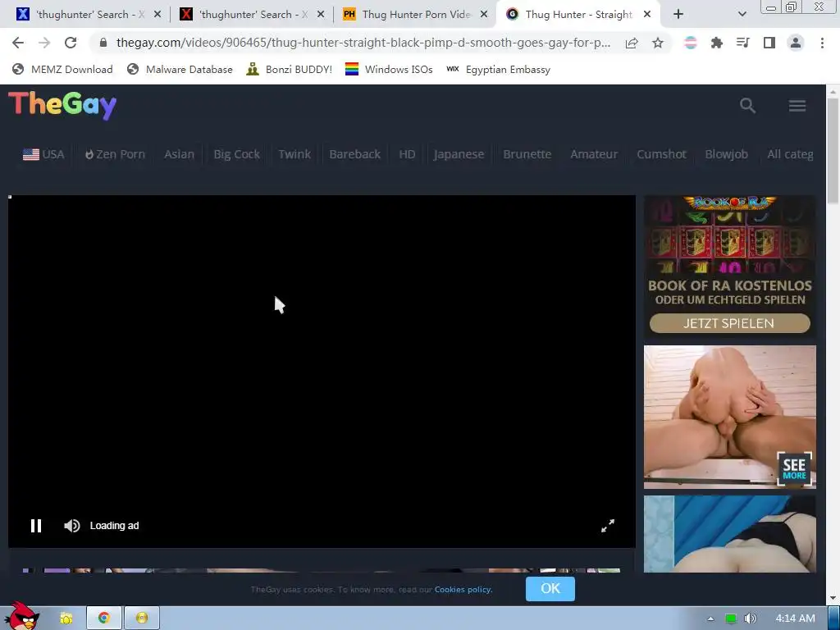Click the striped extension icon in toolbar
Viewport: 840px width, 630px height.
tap(691, 43)
